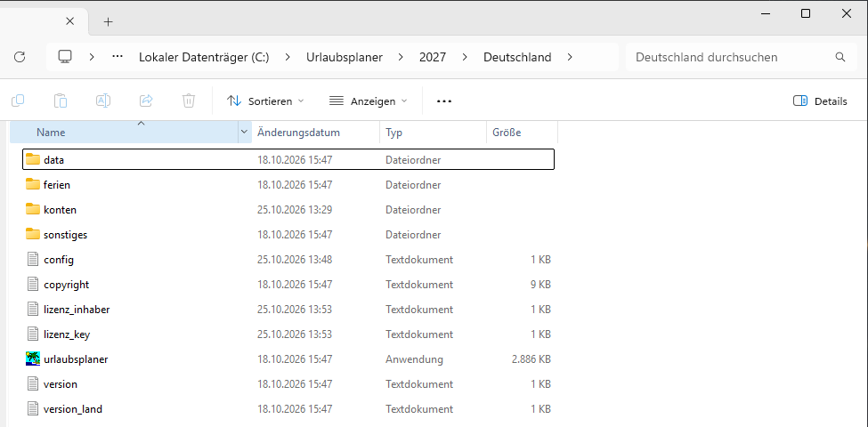Select the file name version_land

tap(73, 408)
